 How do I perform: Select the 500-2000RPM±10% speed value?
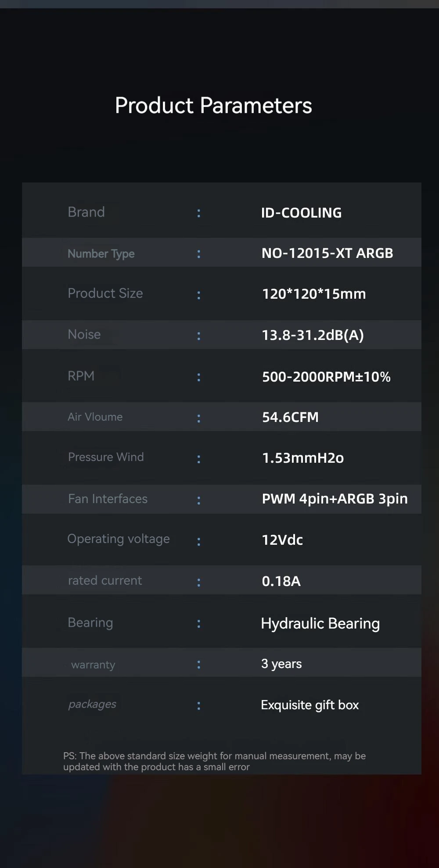[326, 377]
